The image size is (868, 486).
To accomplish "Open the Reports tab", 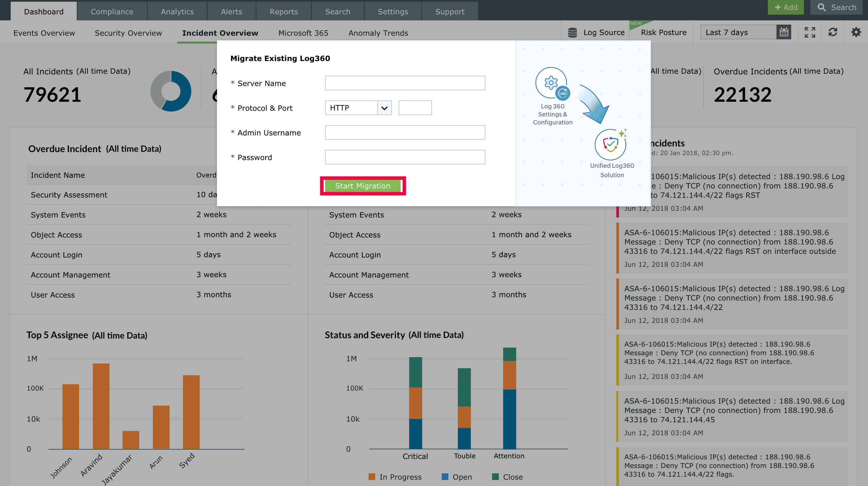I will (284, 11).
